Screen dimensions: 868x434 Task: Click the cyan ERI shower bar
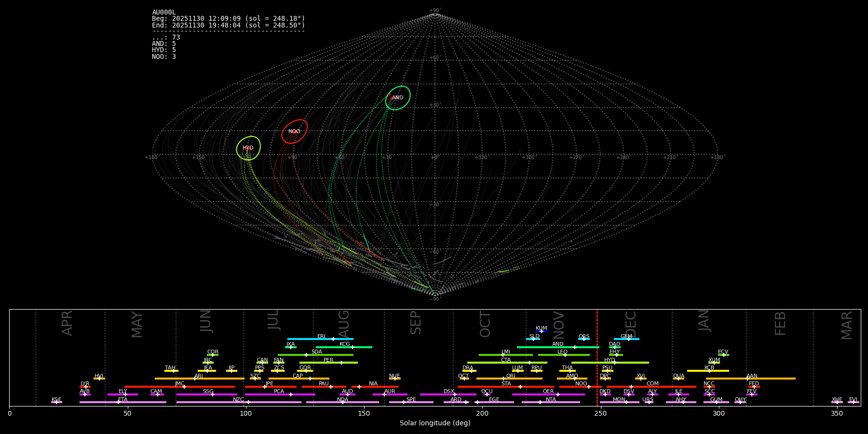[x=320, y=339]
